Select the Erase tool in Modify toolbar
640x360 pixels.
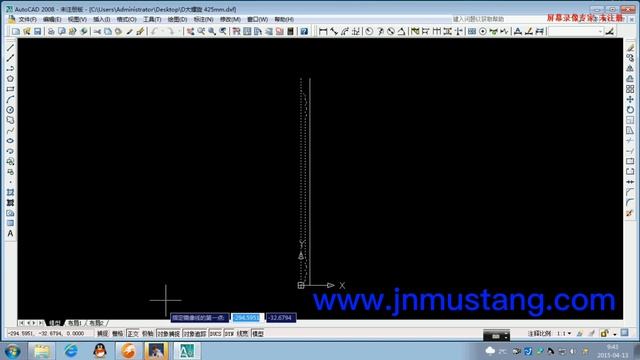(x=630, y=48)
